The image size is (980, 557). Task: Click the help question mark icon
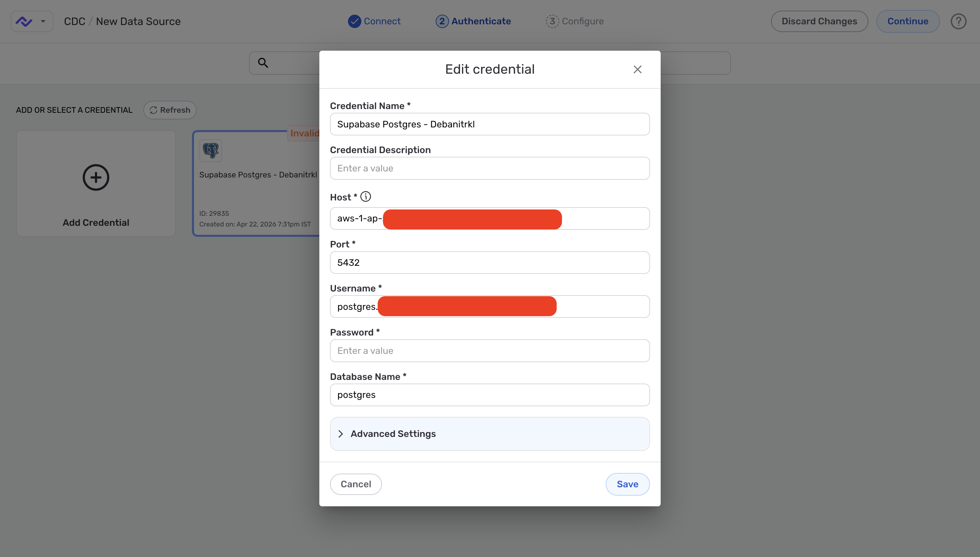[958, 21]
